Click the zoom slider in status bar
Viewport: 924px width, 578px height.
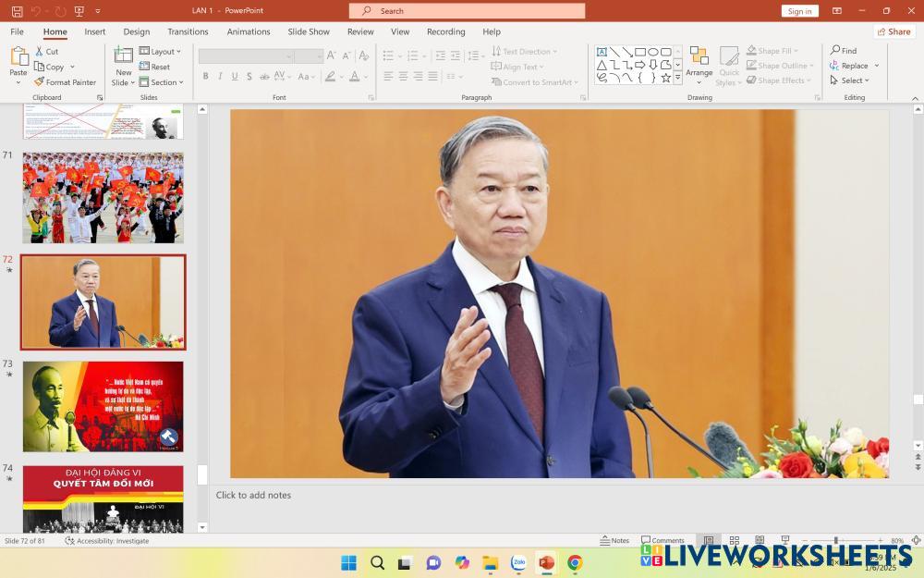pos(836,540)
